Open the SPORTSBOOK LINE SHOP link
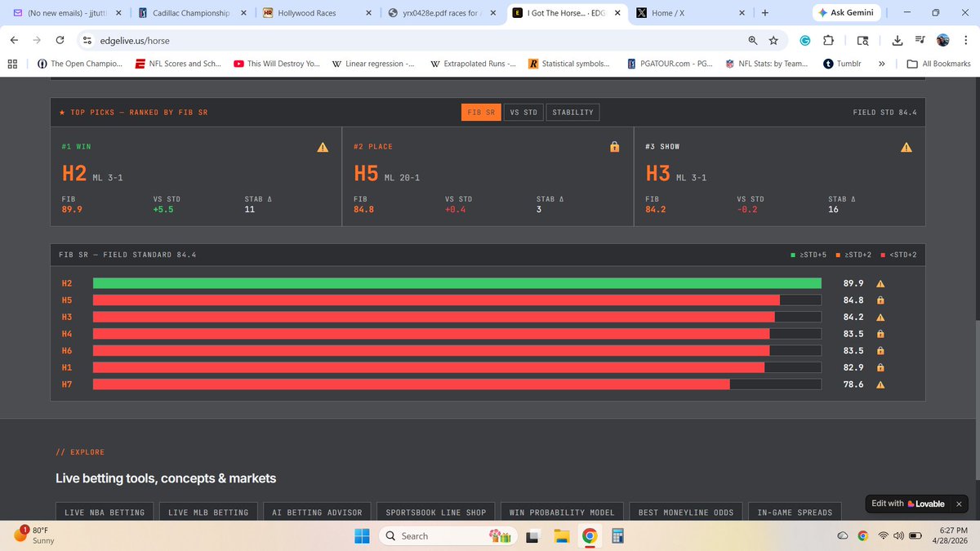The width and height of the screenshot is (980, 551). coord(436,512)
